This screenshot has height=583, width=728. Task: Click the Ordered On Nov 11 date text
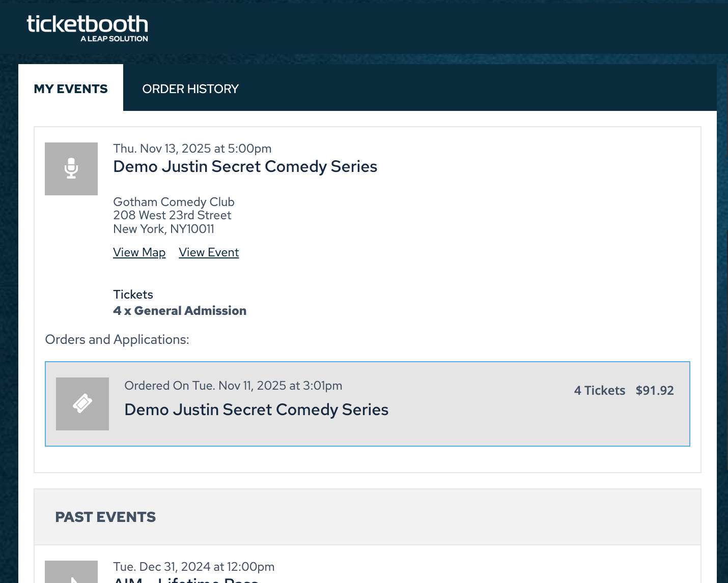[x=233, y=386]
